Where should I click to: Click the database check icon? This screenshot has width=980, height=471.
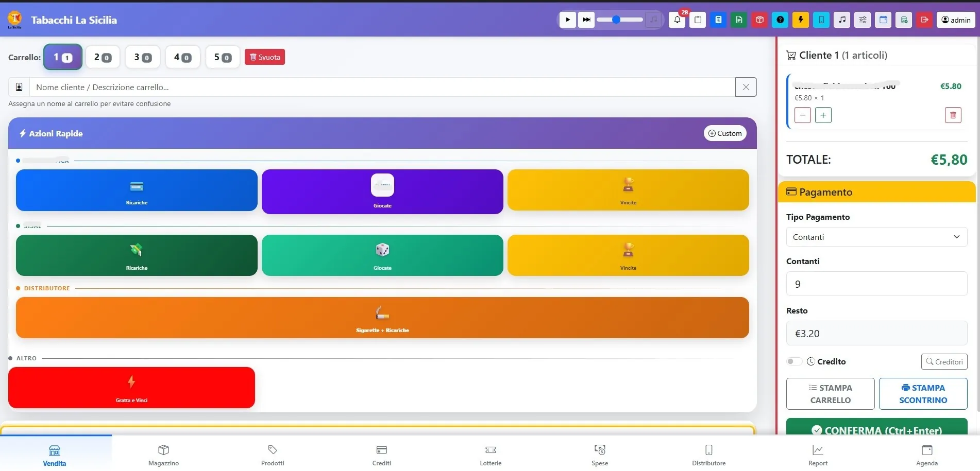(904, 20)
